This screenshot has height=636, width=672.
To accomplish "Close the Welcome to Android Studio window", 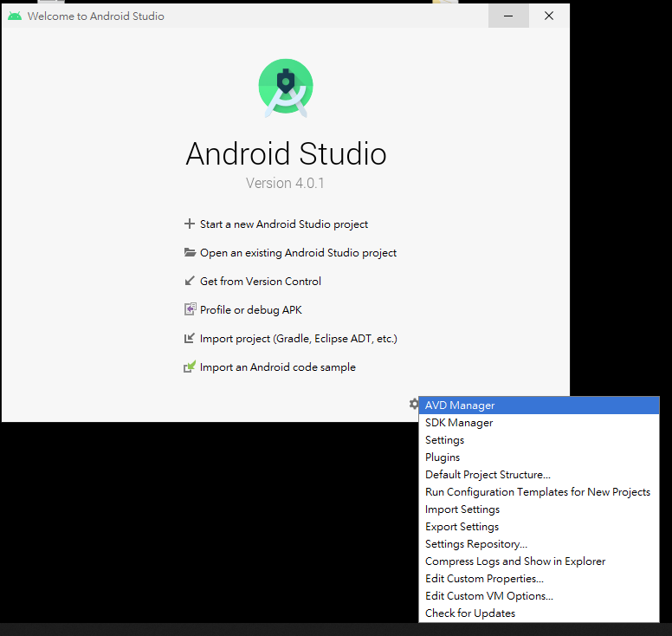I will click(x=549, y=16).
